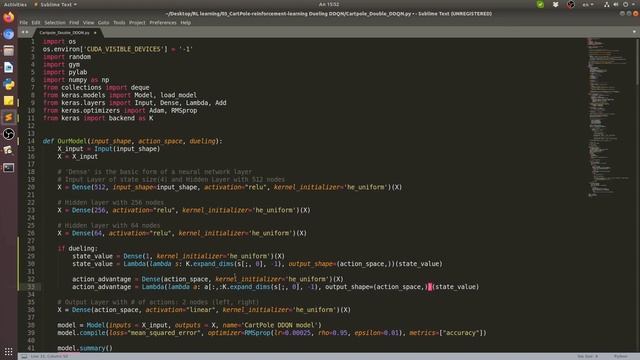Screen dimensions: 640x360
Task: Click 'import random' line
Action: 67,57
